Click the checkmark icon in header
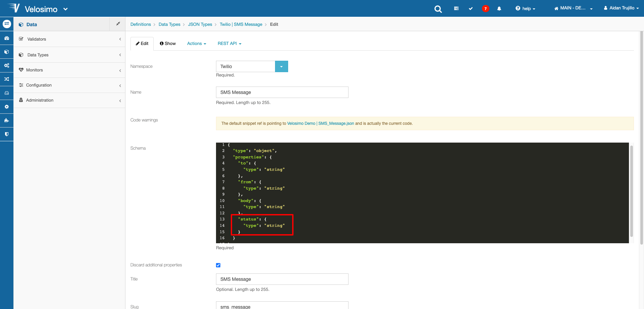 [x=471, y=8]
